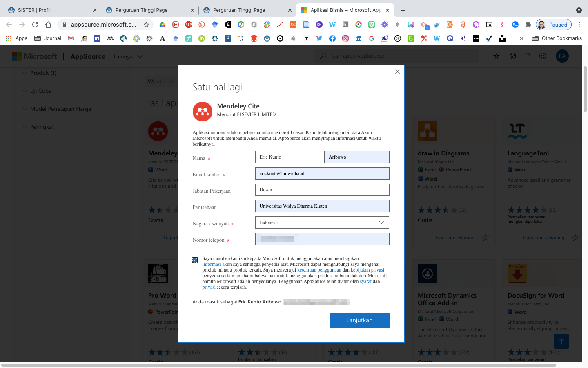This screenshot has width=588, height=368.
Task: Click the last name field Aribowo
Action: point(357,157)
